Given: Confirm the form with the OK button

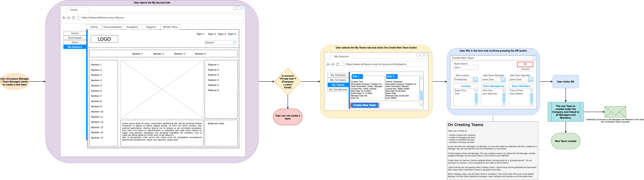Looking at the screenshot, I should coord(525,64).
